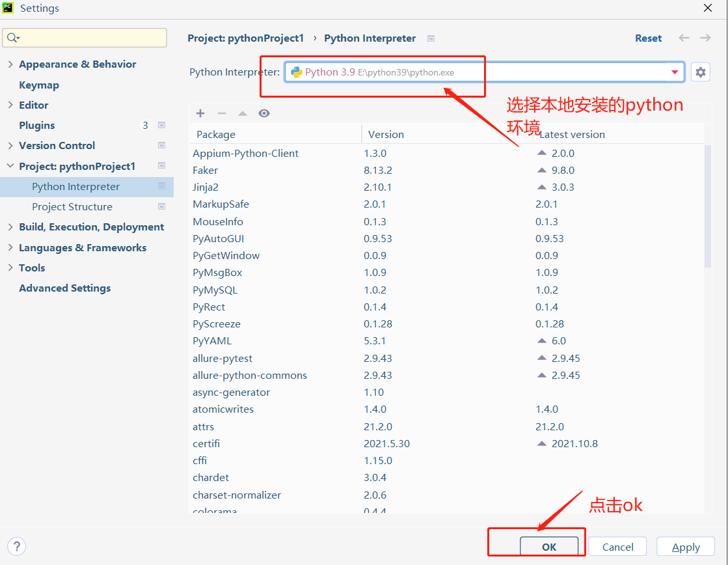Expand the Editor settings section

pos(10,105)
